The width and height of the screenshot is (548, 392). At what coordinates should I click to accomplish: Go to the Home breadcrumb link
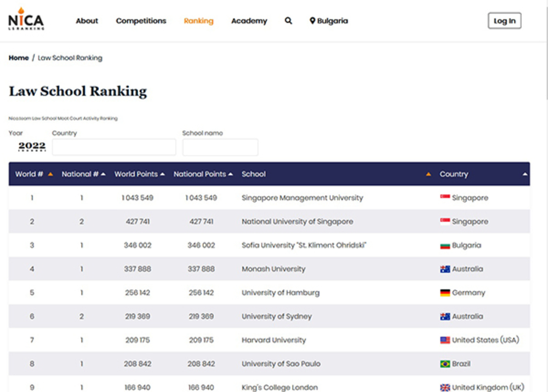pyautogui.click(x=19, y=58)
